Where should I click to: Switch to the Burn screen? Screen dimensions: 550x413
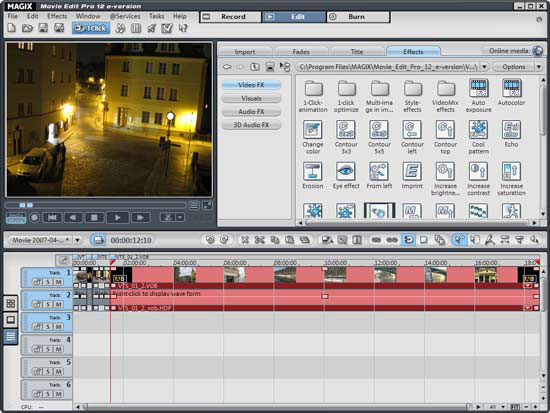tap(358, 17)
